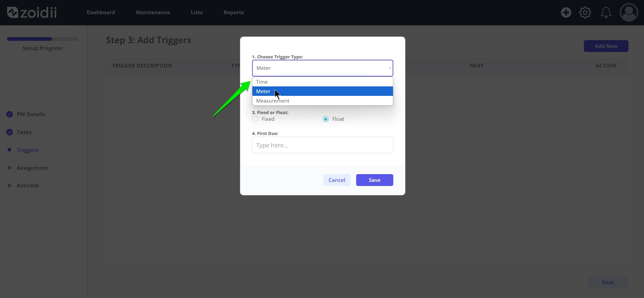Select the Float radio button

[x=326, y=119]
